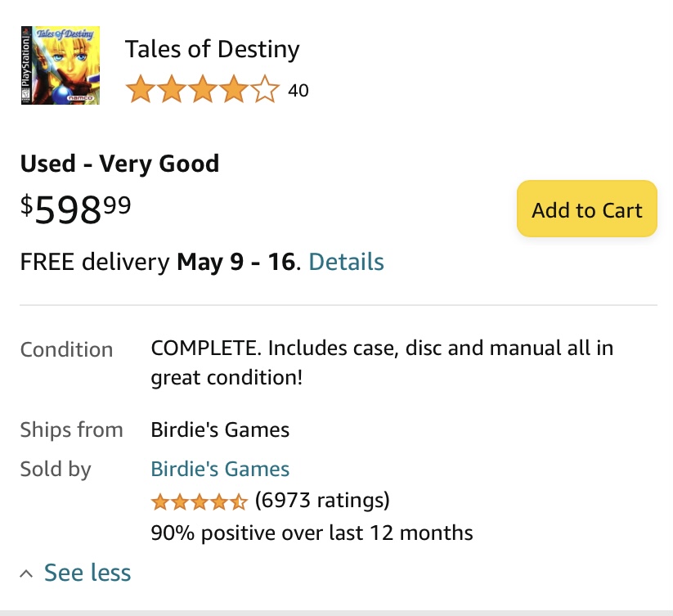Collapse the offer with the chevron icon

(x=26, y=573)
